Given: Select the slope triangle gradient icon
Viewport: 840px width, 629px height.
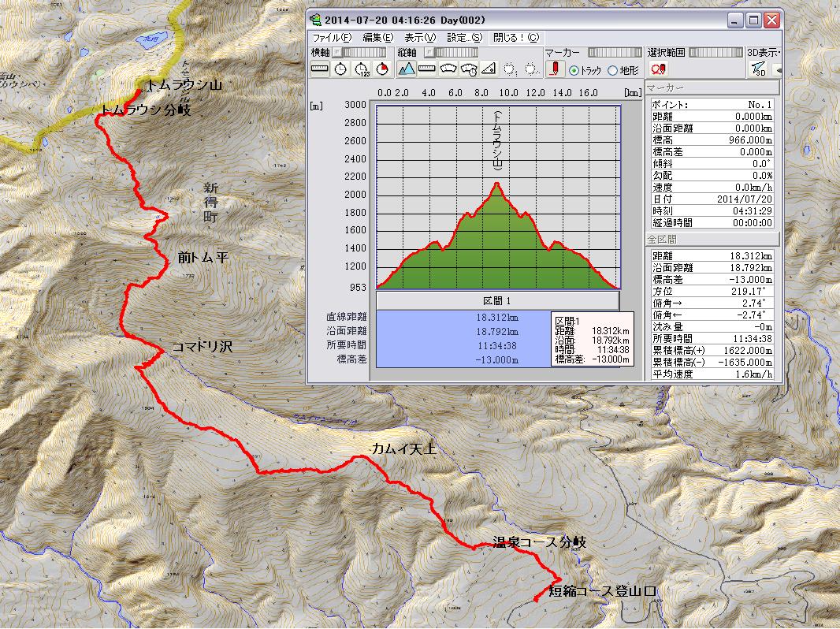Looking at the screenshot, I should pyautogui.click(x=489, y=69).
